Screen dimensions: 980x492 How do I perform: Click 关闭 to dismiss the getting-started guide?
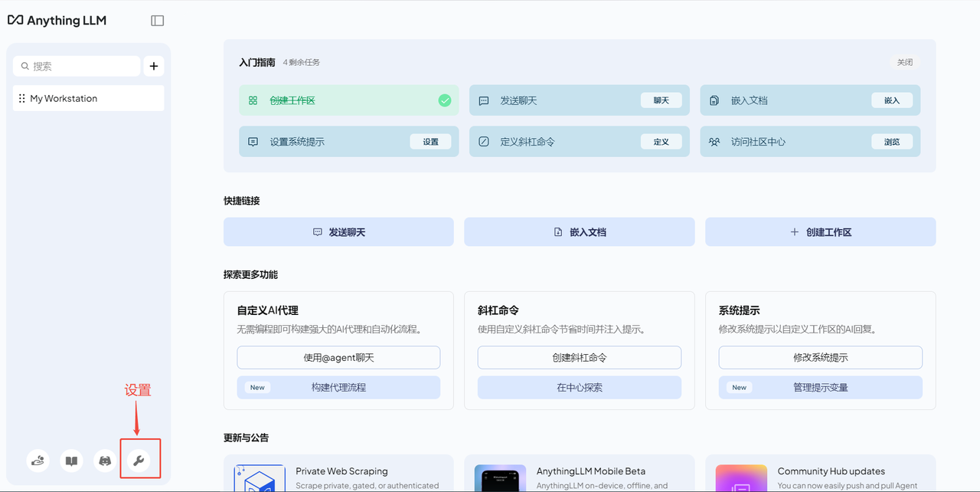click(x=905, y=62)
